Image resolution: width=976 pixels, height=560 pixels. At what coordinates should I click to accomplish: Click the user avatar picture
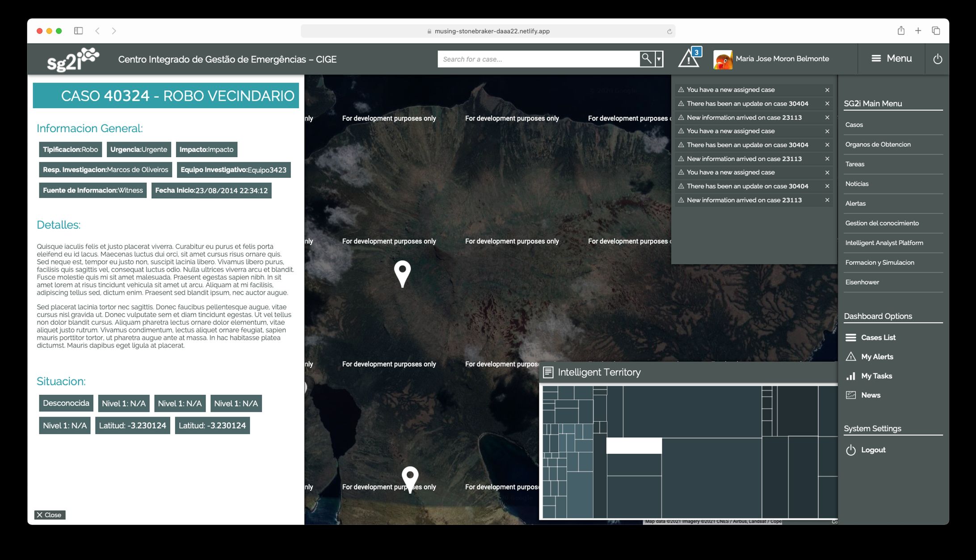tap(722, 59)
